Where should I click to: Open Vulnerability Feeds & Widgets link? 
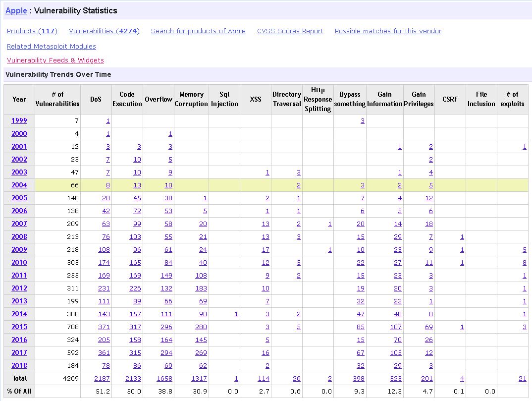click(x=55, y=60)
